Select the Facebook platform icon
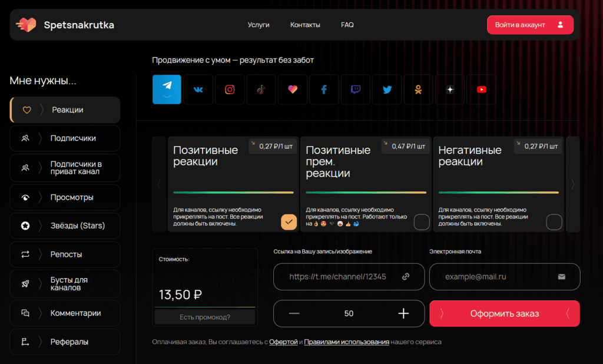Screen dimensions: 603x364 [324, 90]
